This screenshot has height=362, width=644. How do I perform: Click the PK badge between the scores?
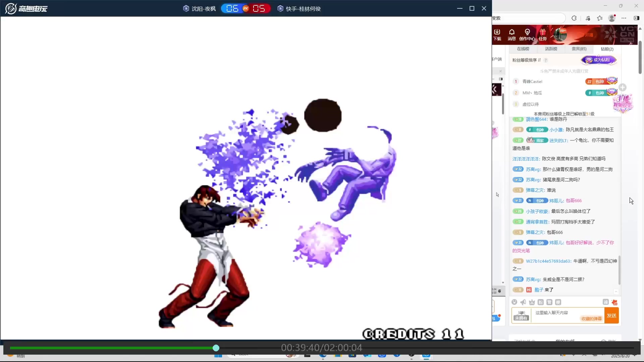246,8
